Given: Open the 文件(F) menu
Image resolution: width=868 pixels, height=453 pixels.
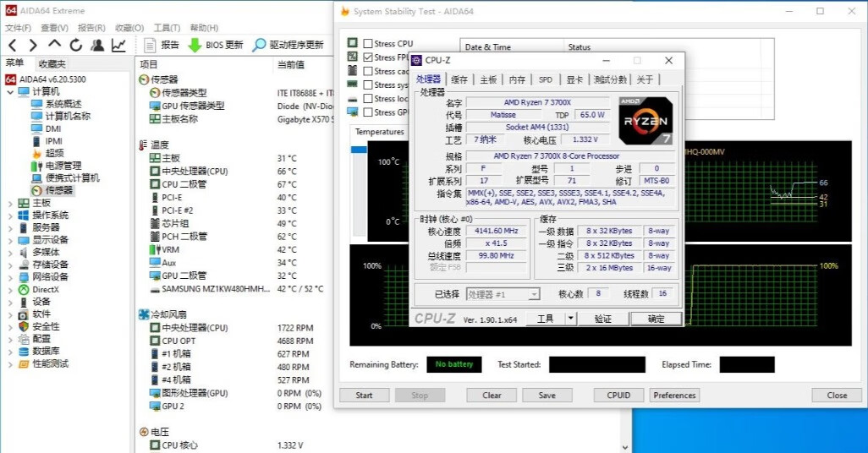Looking at the screenshot, I should [x=19, y=28].
